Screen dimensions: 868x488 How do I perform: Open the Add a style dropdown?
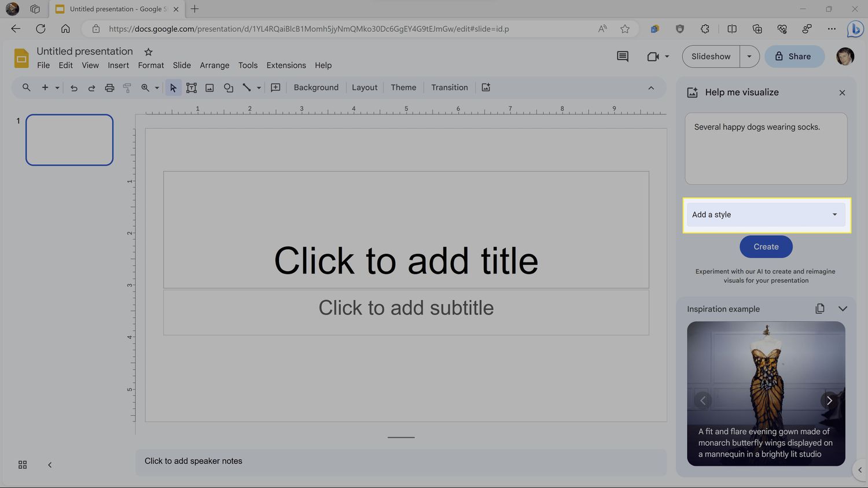766,215
